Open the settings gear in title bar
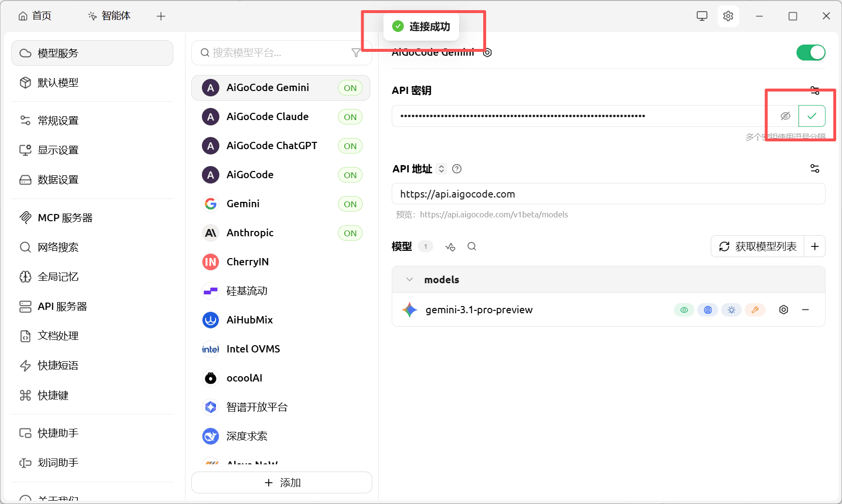This screenshot has width=842, height=504. tap(728, 16)
